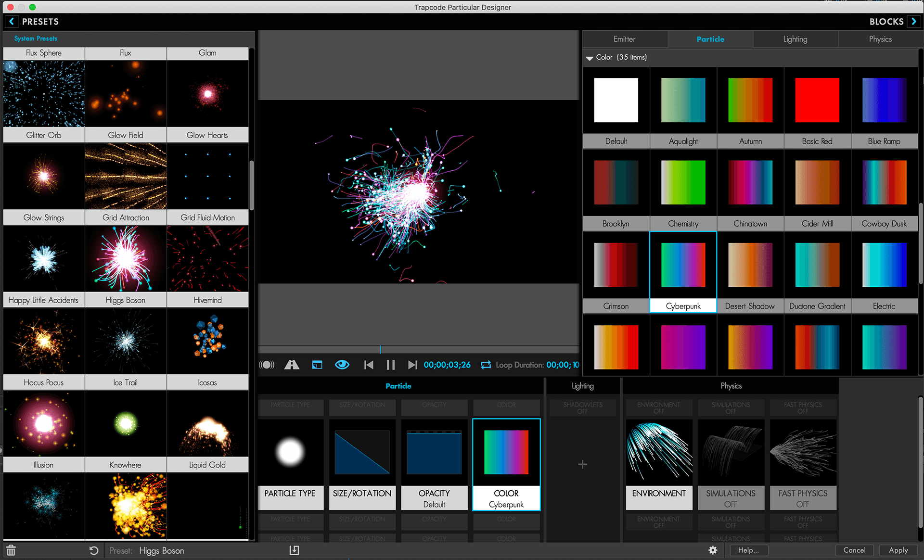Click the motion blur preview icon
The image size is (924, 560).
267,365
